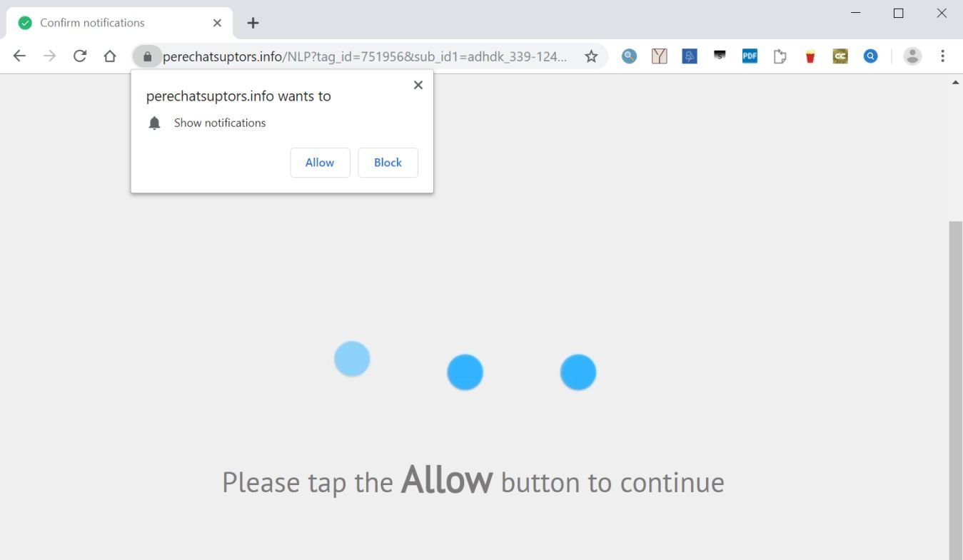The image size is (963, 560).
Task: Allow notifications from perechatsuptors.info
Action: 320,163
